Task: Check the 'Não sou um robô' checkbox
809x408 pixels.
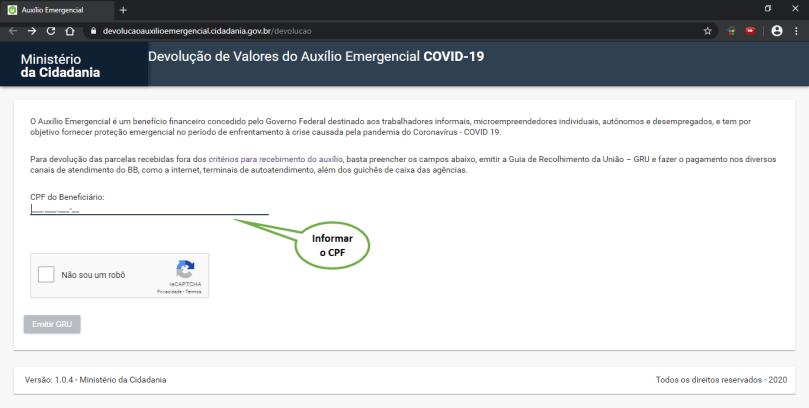Action: click(x=46, y=275)
